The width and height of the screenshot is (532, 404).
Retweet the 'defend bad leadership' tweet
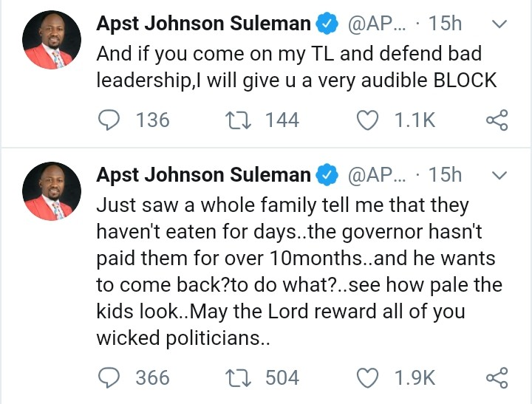(241, 120)
